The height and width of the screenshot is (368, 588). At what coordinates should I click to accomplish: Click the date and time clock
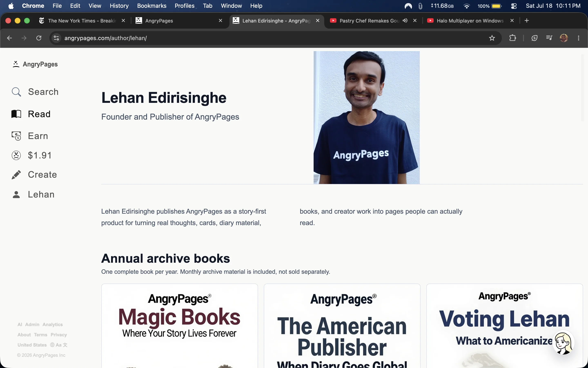pos(553,6)
